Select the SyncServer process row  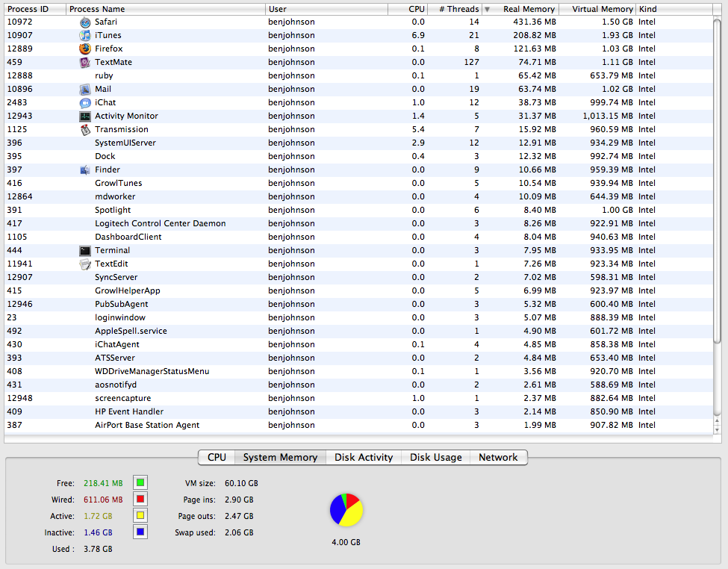point(358,277)
